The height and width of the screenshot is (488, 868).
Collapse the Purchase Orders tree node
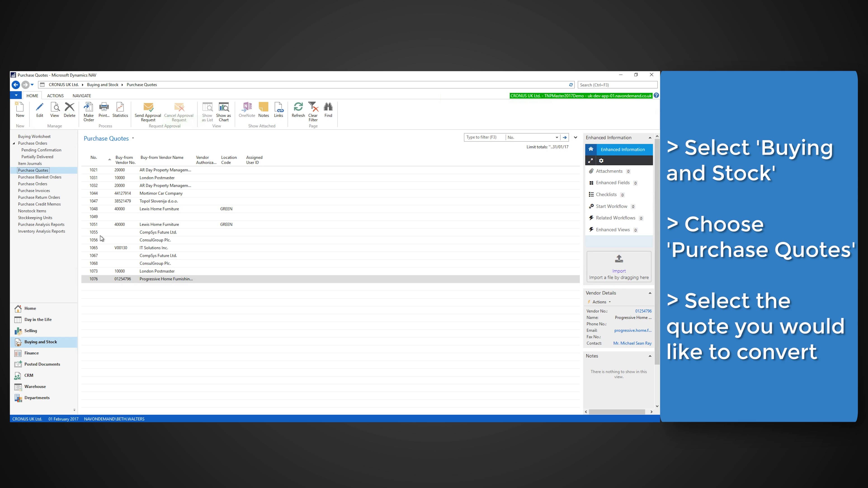tap(14, 143)
